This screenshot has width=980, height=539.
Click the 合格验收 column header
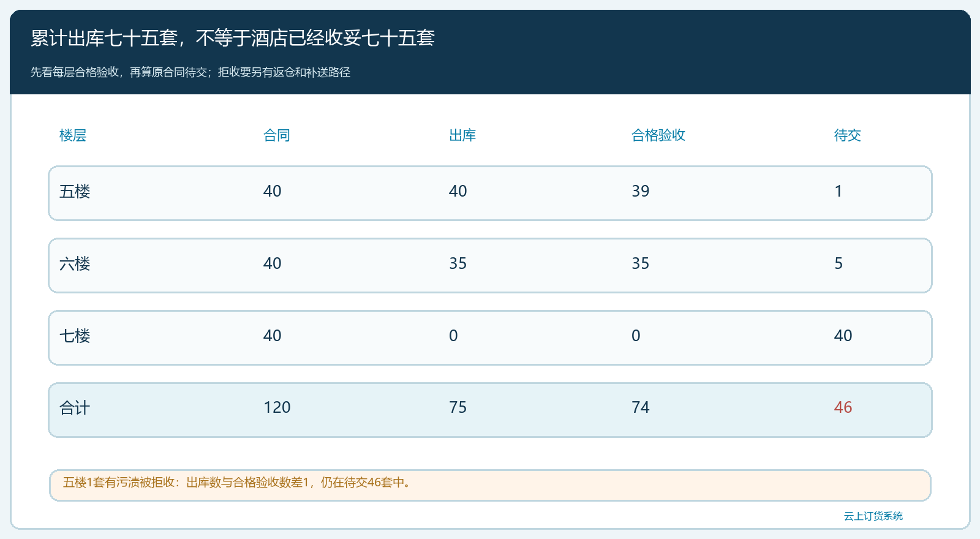point(658,135)
